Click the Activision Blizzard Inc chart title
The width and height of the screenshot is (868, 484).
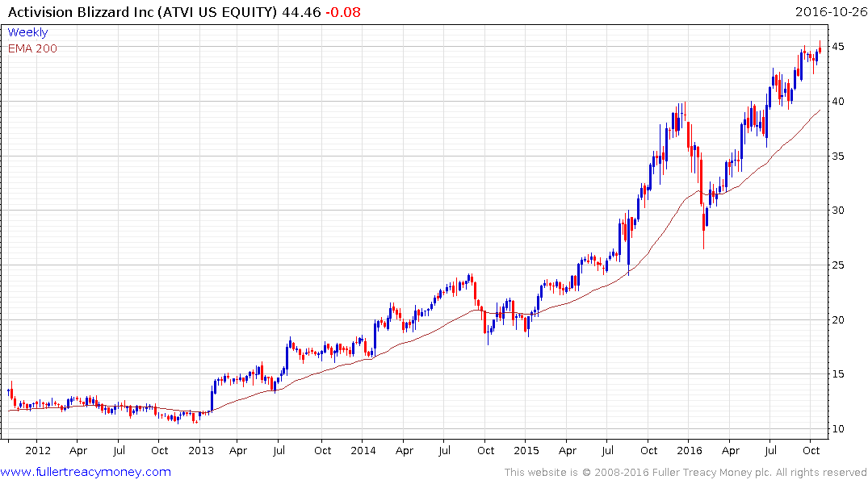142,11
